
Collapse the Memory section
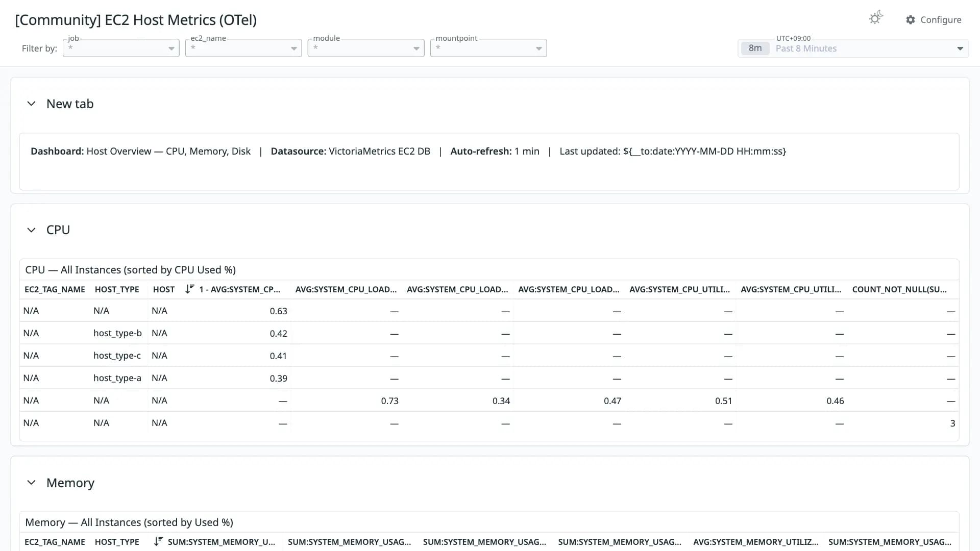tap(31, 483)
